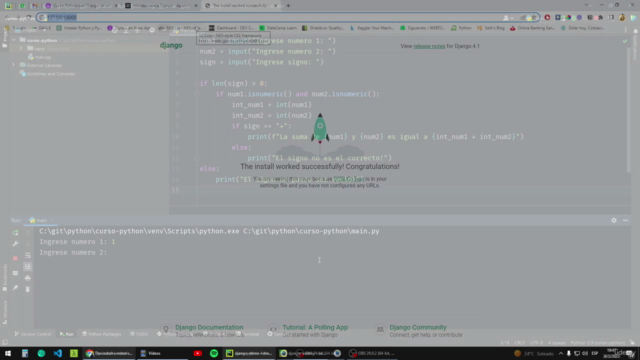Viewport: 640px width, 360px height.
Task: Switch to Chrome in the taskbar
Action: point(109,353)
